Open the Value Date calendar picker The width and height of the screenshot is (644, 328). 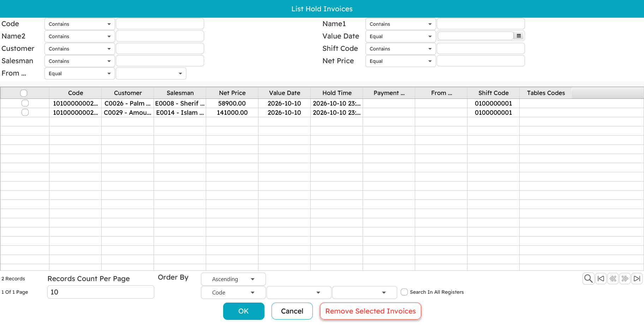click(519, 36)
